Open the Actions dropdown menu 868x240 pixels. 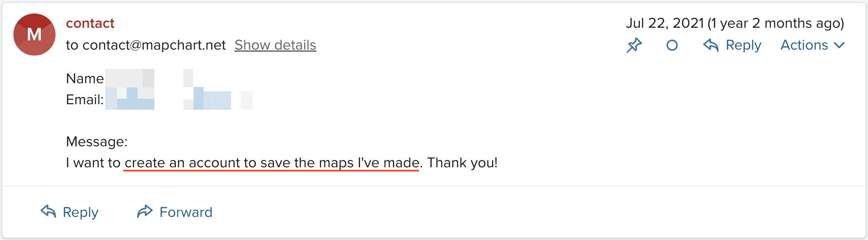tap(812, 45)
